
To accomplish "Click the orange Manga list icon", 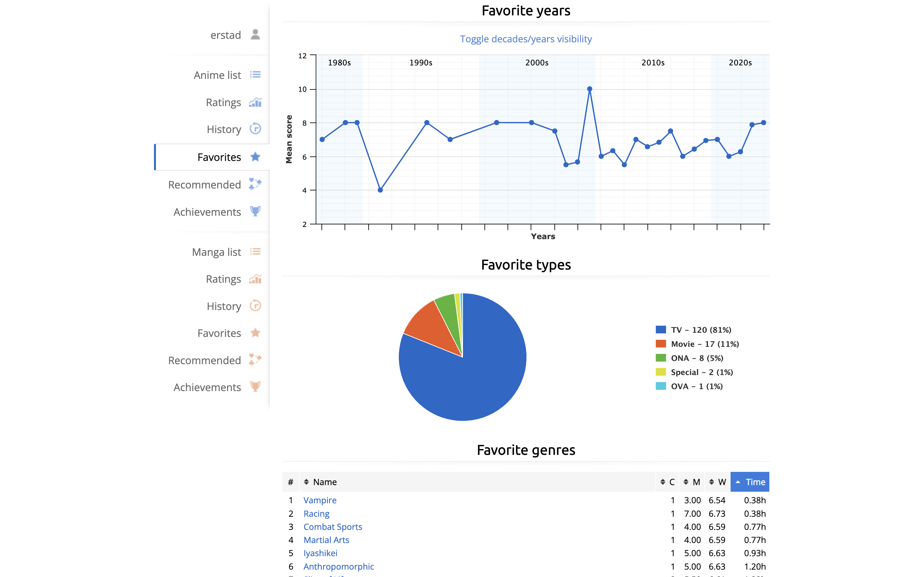I will (x=255, y=252).
